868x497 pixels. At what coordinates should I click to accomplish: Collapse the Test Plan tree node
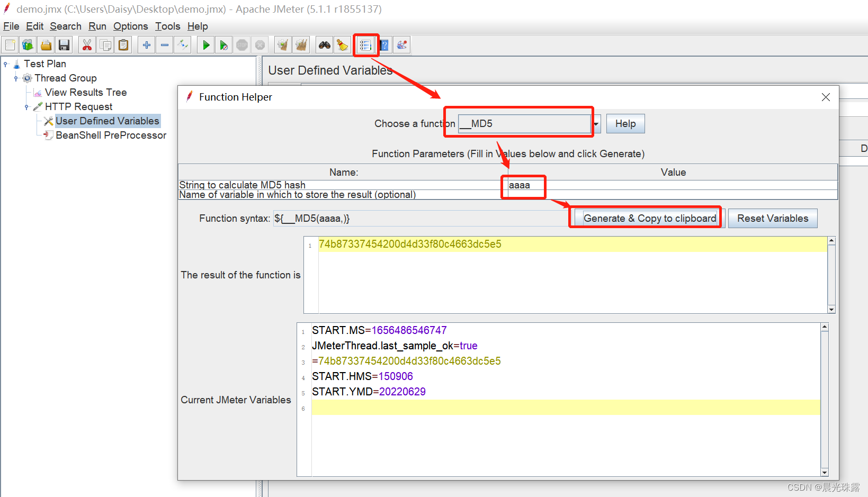[6, 64]
